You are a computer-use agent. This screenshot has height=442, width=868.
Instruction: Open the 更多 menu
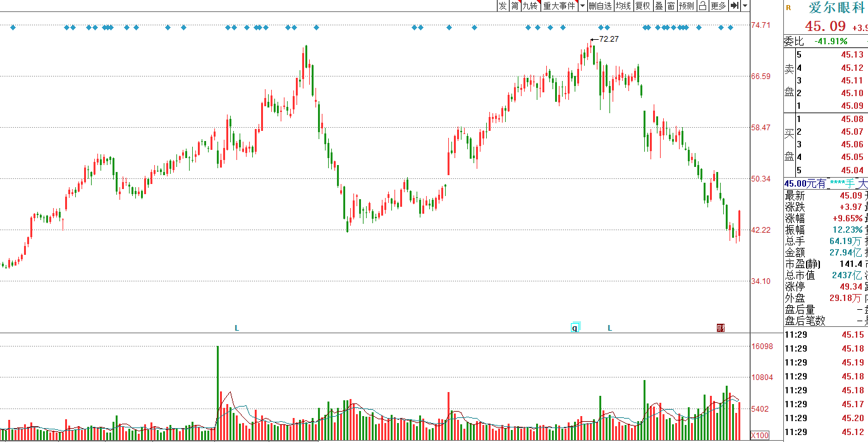tap(718, 6)
